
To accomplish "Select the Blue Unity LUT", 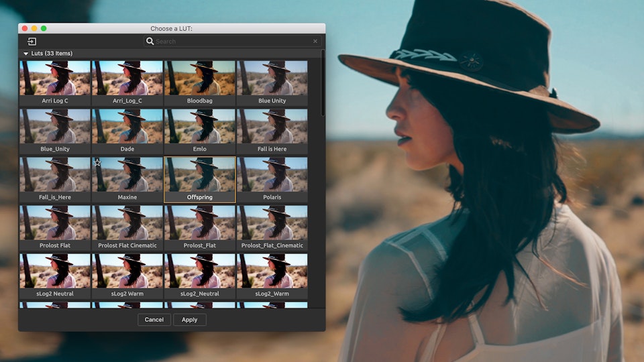I will click(272, 78).
